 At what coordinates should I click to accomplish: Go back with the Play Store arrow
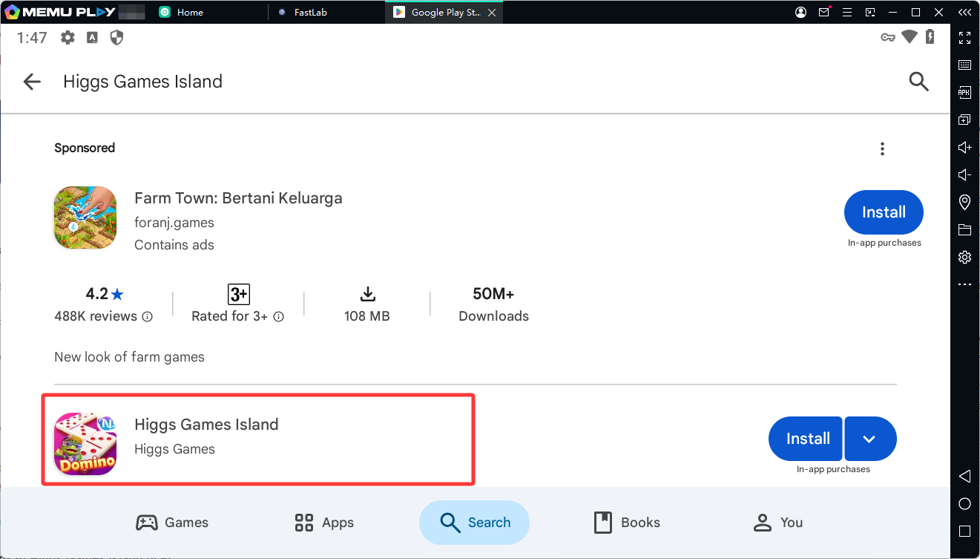click(32, 82)
